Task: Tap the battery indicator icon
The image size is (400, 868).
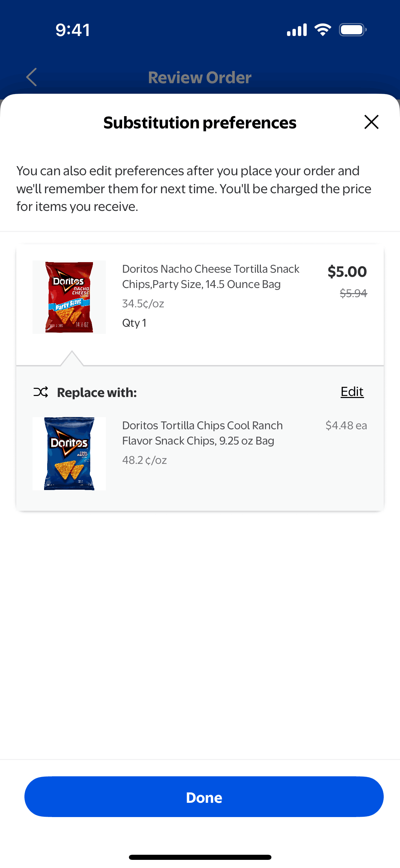Action: pyautogui.click(x=353, y=30)
